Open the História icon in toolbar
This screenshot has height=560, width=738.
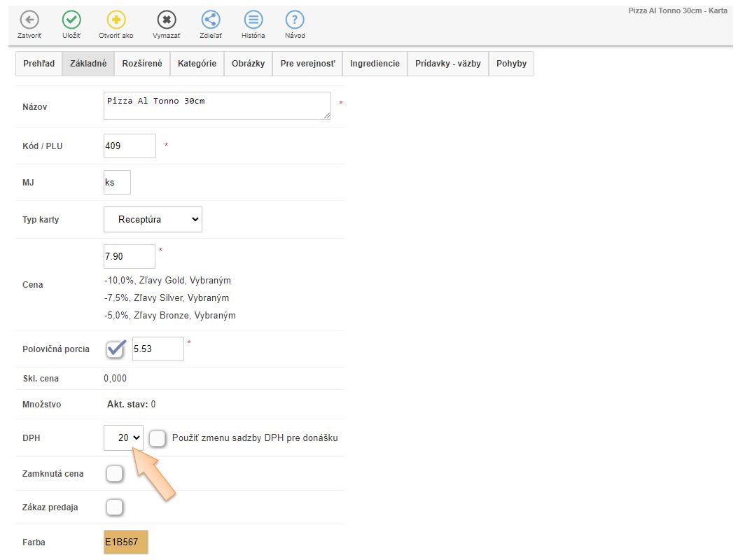[253, 20]
